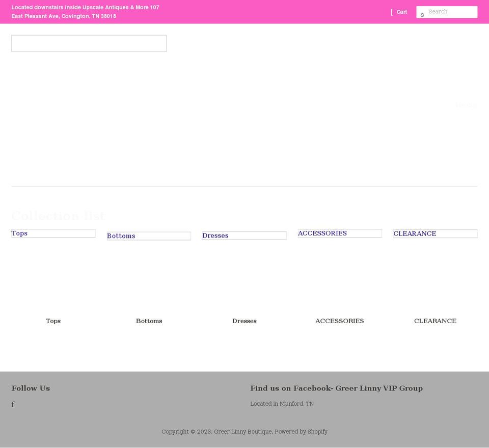Open the Facebook icon under Follow Us
Image resolution: width=489 pixels, height=448 pixels.
tap(13, 404)
